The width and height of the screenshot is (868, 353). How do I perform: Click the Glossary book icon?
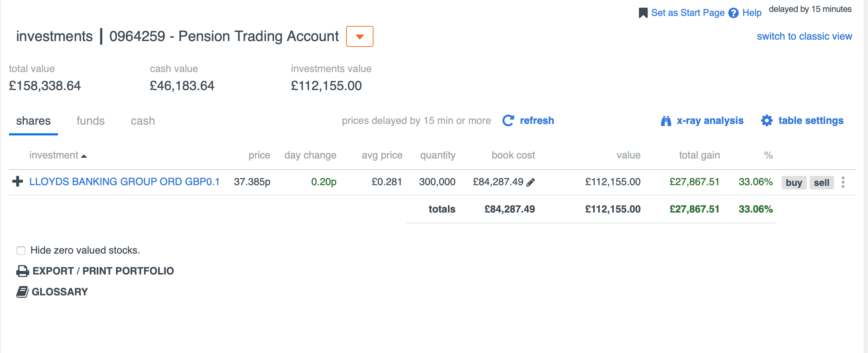(x=22, y=292)
